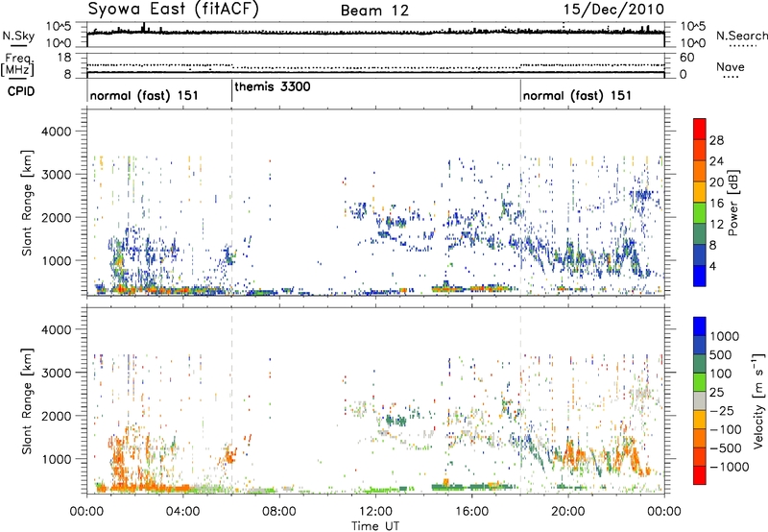Click the velocity colorbar tick '-25'
Screen dimensions: 768x532
[721, 411]
